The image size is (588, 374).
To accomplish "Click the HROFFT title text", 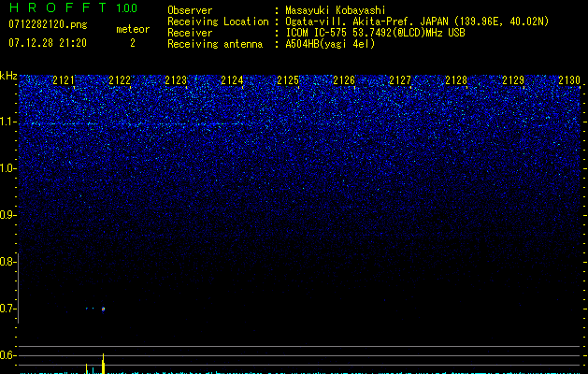I will [58, 7].
